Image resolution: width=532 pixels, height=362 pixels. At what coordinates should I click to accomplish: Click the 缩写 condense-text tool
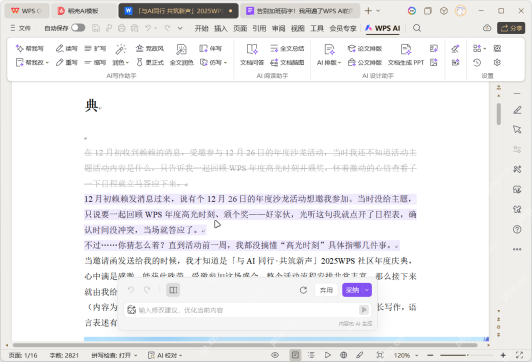(x=95, y=62)
